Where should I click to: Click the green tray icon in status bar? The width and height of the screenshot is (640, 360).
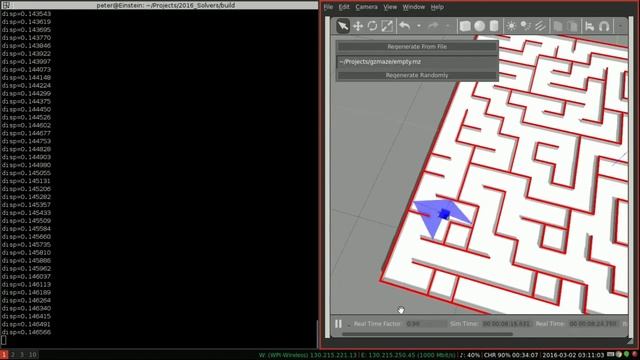627,355
